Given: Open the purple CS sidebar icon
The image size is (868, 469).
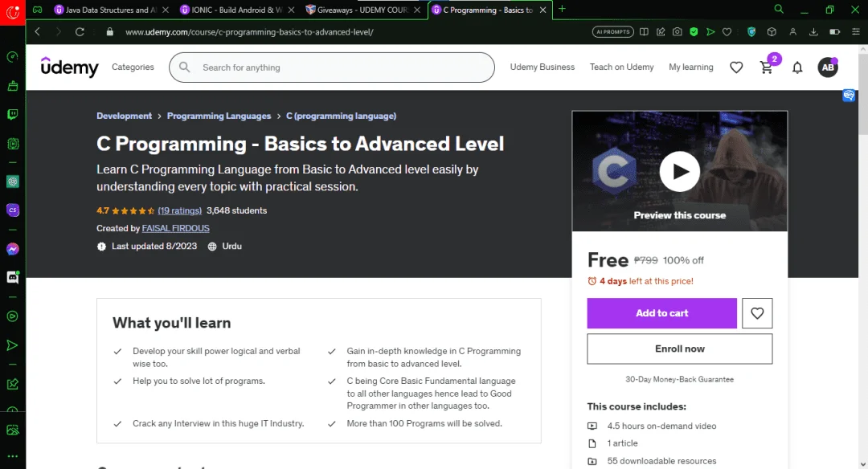Looking at the screenshot, I should point(12,210).
